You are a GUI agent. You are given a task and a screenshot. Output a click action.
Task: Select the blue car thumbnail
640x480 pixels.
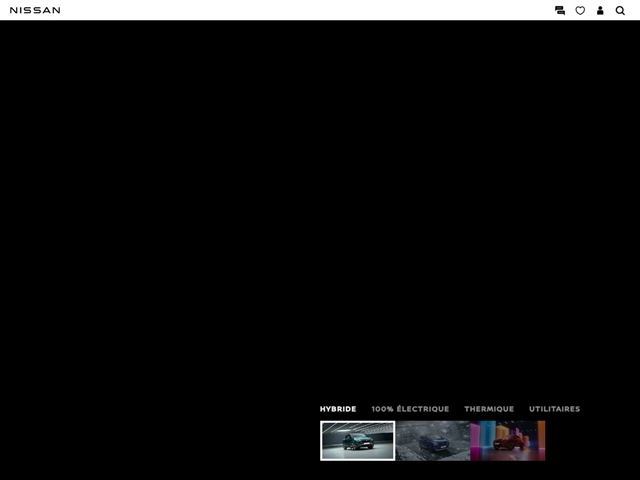[x=432, y=440]
